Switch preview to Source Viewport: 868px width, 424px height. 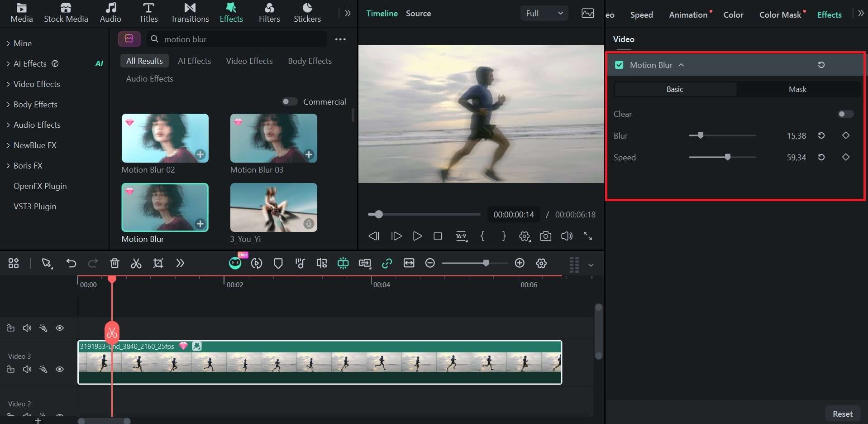(418, 13)
